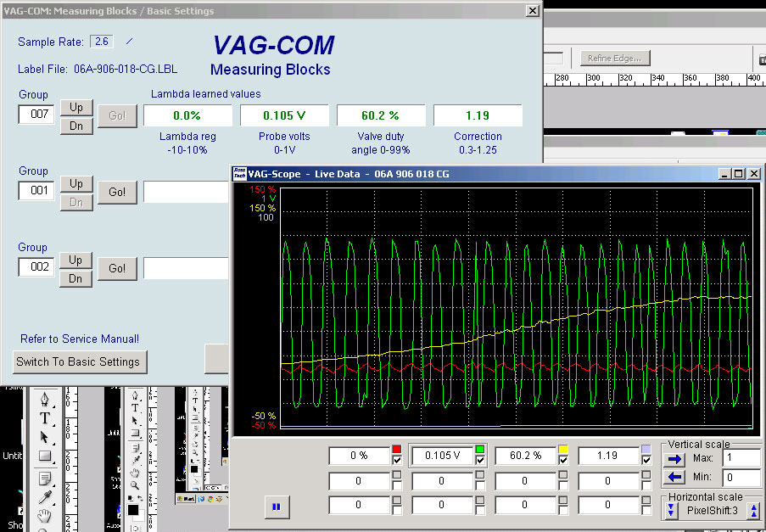
Task: Select the Eyedropper in the smaller nested Photoshop toolbar
Action: point(137,460)
